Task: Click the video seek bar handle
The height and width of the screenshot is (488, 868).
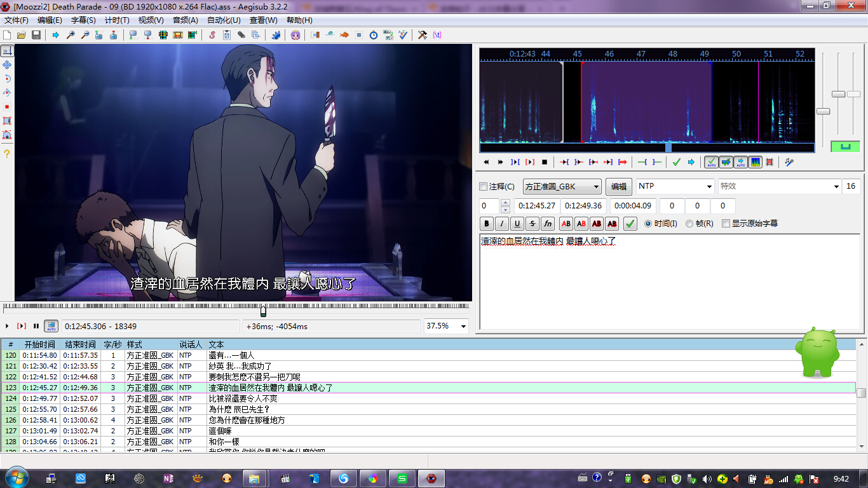Action: tap(263, 310)
